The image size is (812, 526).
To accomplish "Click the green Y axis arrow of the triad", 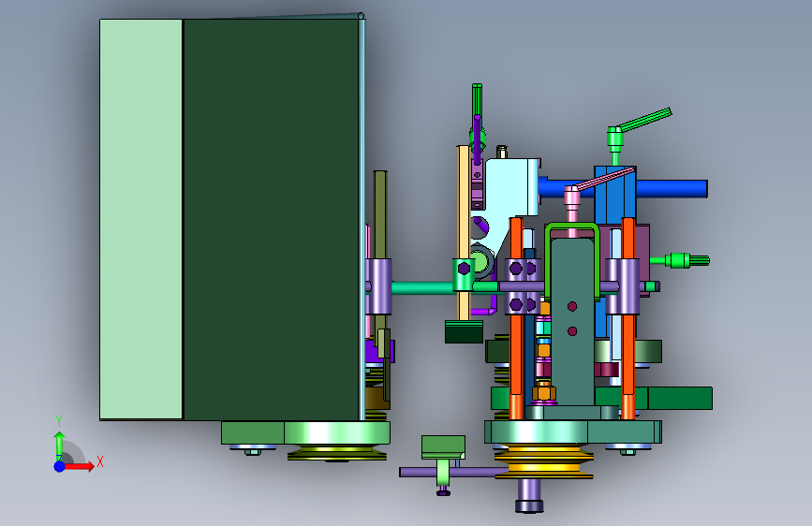I will tap(59, 446).
